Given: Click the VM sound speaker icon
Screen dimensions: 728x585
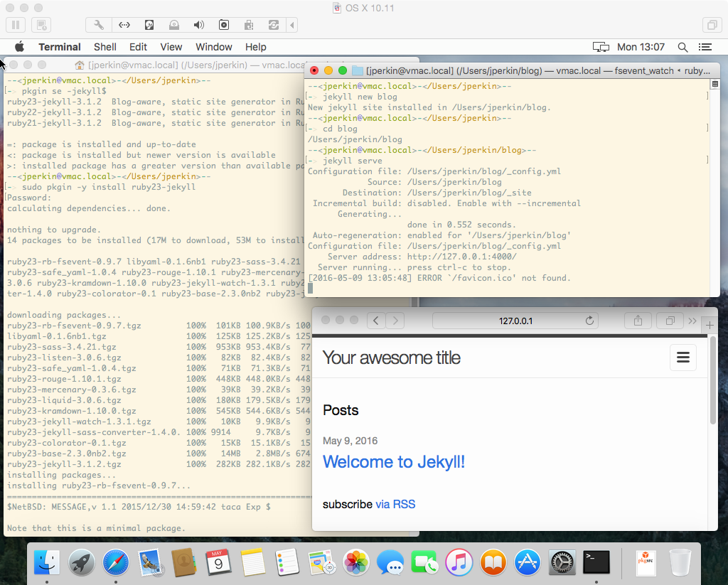Looking at the screenshot, I should [x=199, y=25].
